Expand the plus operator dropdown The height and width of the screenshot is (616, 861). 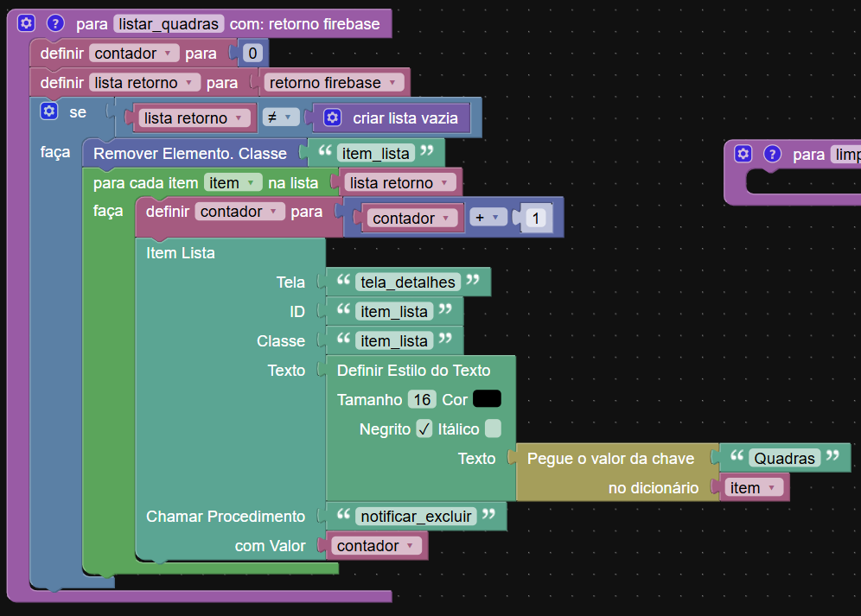tap(489, 218)
